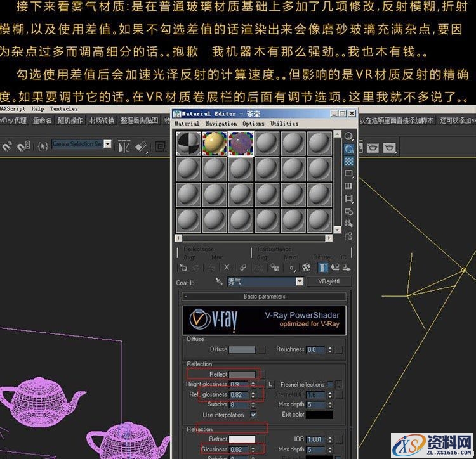Click the Reset Map/Mtl (X) icon
This screenshot has height=459, width=476.
[227, 268]
